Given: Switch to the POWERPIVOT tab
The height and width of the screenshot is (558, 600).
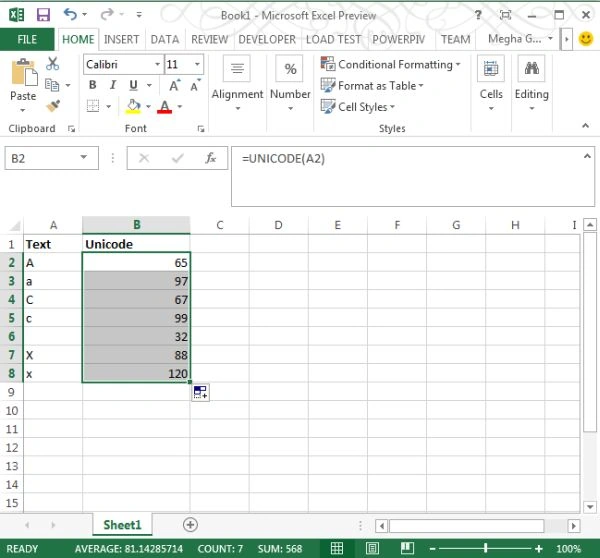Looking at the screenshot, I should 399,39.
